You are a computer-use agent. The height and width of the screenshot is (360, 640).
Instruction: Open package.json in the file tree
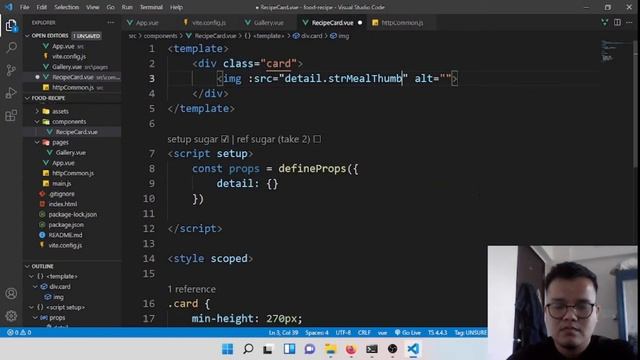(x=66, y=224)
